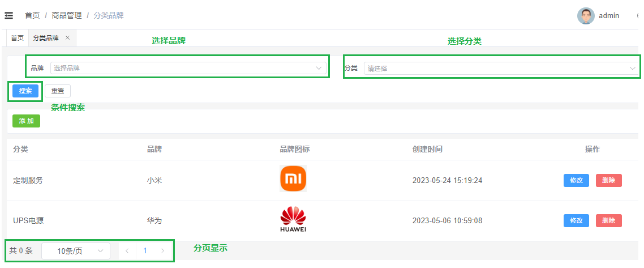644x268 pixels.
Task: Click the green 添加 button
Action: coord(26,121)
